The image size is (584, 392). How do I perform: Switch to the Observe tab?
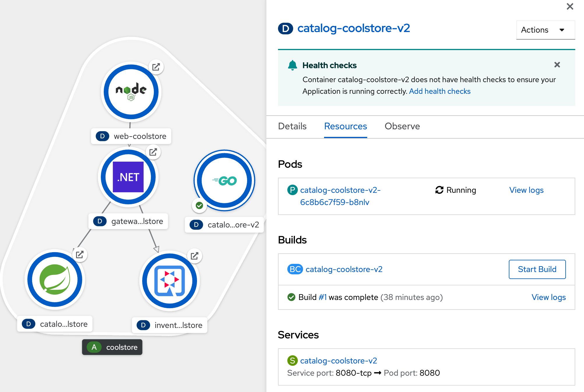click(402, 126)
